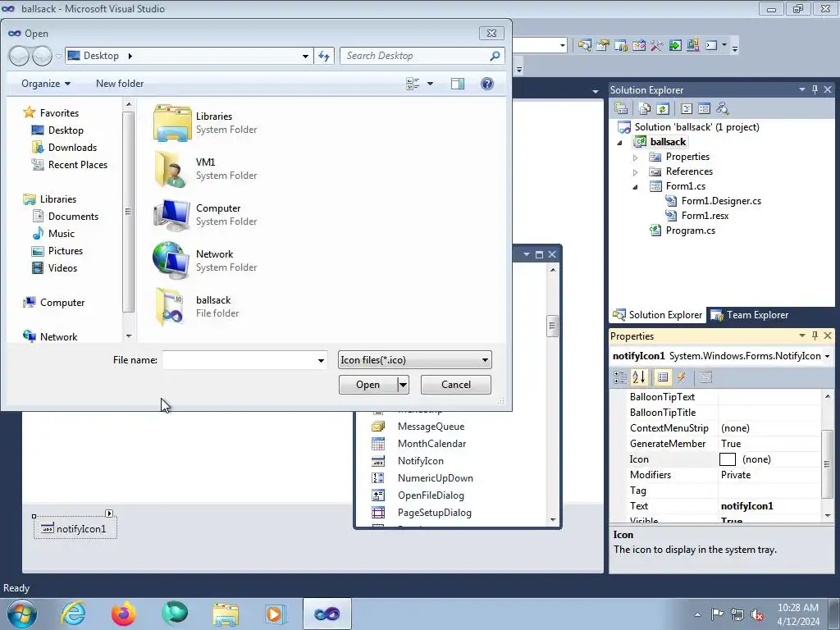Click the change view icon in Open dialog
Screen dimensions: 840x630
[413, 84]
